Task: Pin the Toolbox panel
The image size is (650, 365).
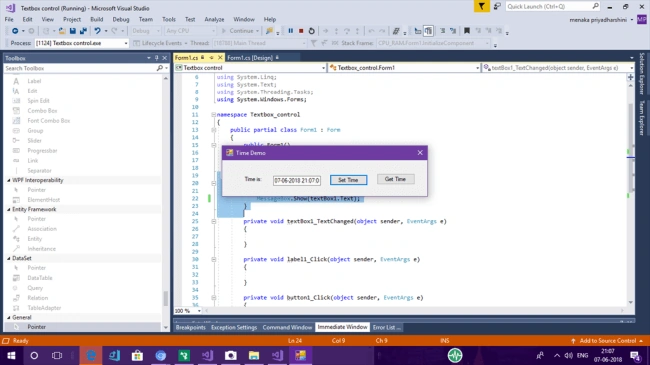Action: (x=157, y=58)
